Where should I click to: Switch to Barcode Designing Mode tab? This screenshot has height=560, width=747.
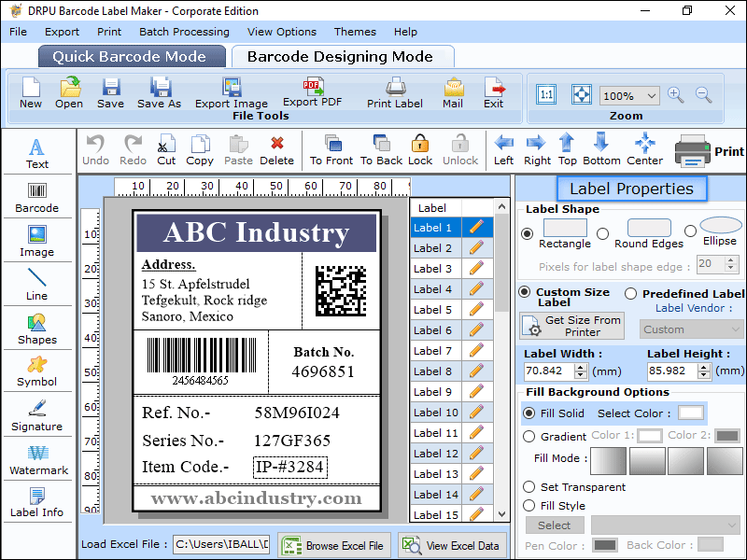(343, 57)
